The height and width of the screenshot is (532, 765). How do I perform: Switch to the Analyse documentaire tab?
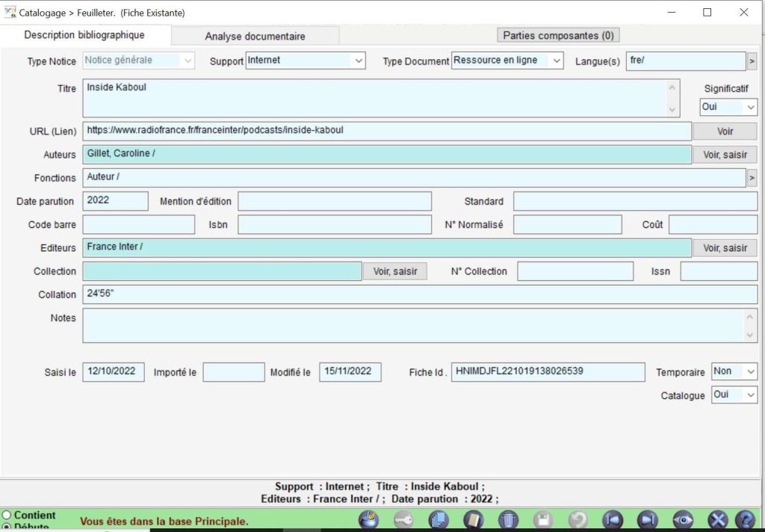tap(255, 36)
